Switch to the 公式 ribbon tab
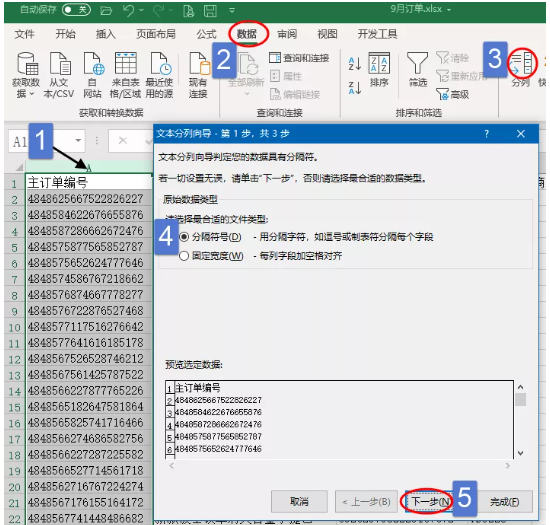 [206, 34]
